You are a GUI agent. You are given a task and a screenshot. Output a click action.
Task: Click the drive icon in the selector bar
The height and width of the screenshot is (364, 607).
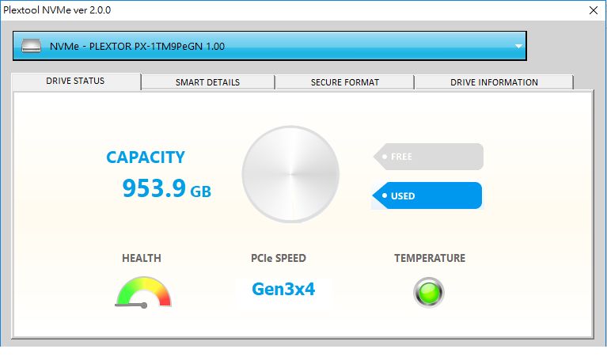(32, 46)
